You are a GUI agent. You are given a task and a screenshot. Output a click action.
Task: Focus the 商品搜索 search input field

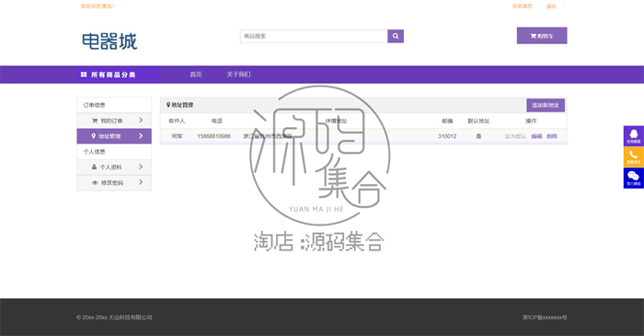click(314, 36)
